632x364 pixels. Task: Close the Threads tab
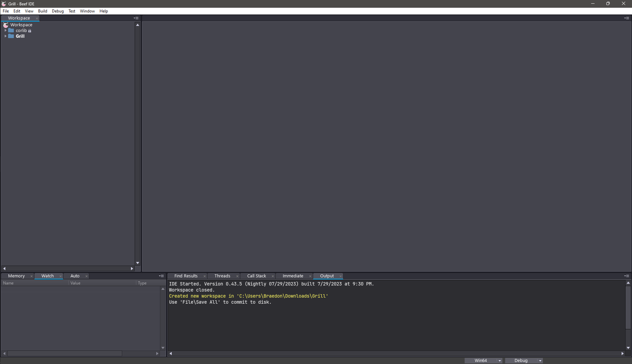coord(237,276)
